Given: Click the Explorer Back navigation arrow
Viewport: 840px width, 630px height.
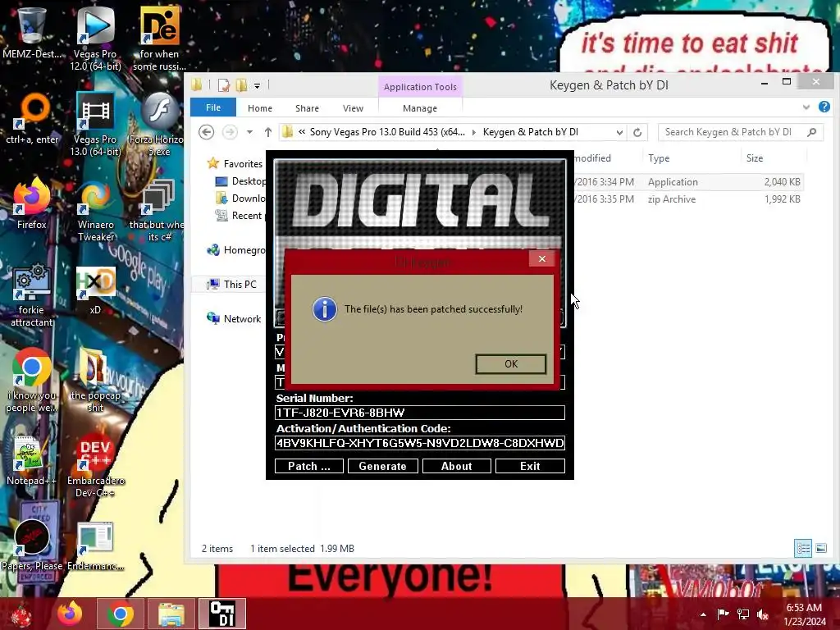Looking at the screenshot, I should tap(206, 132).
